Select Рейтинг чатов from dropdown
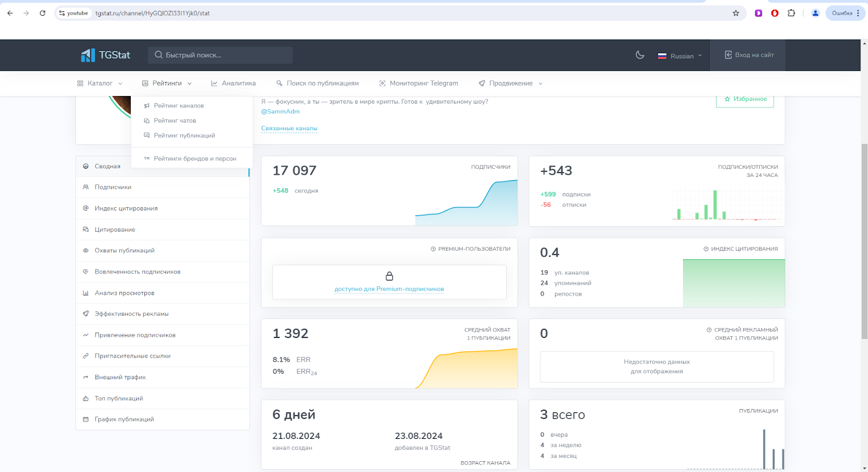This screenshot has width=868, height=472. pyautogui.click(x=192, y=120)
